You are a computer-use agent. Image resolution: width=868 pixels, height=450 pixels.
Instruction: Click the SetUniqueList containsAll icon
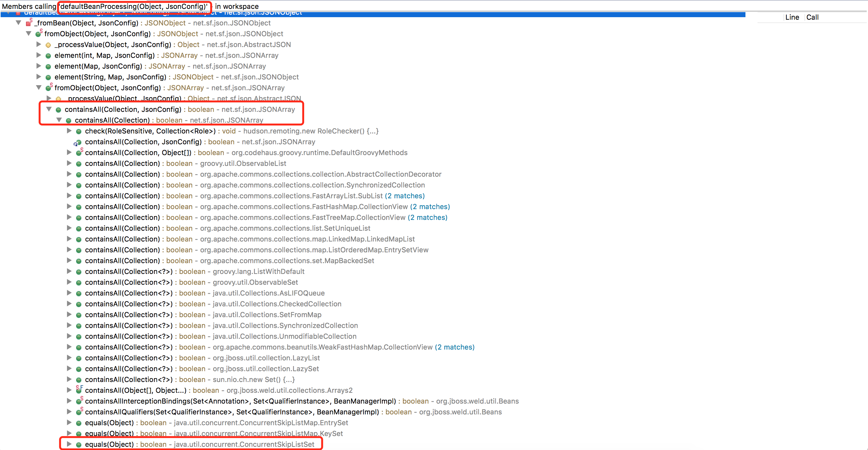pos(78,228)
